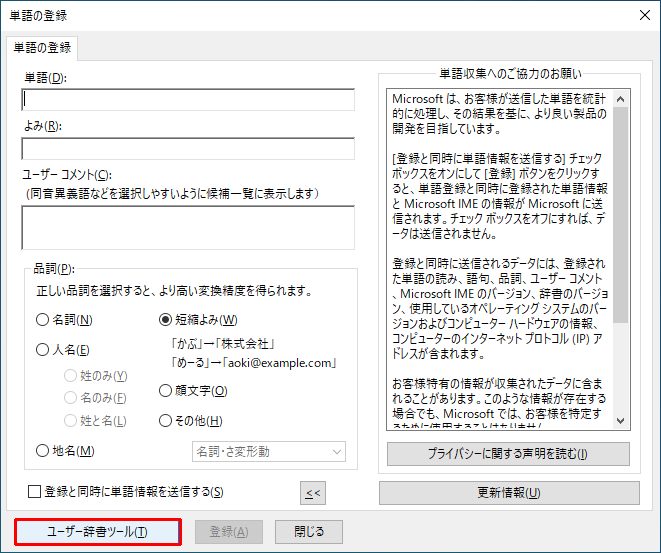Select the 名詞 radio button
The height and width of the screenshot is (553, 661).
43,320
